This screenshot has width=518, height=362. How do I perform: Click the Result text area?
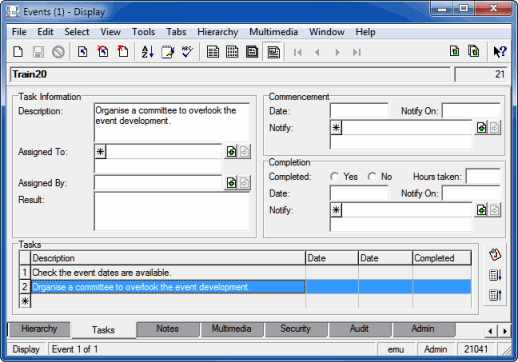click(x=172, y=211)
